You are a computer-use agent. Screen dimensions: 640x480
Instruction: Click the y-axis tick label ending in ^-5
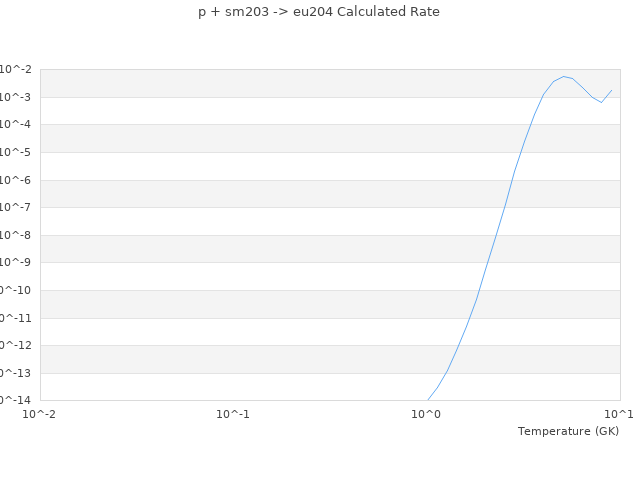16,152
